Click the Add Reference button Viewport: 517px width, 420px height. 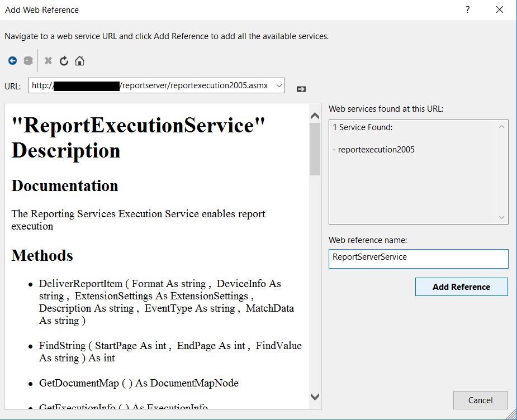click(461, 286)
